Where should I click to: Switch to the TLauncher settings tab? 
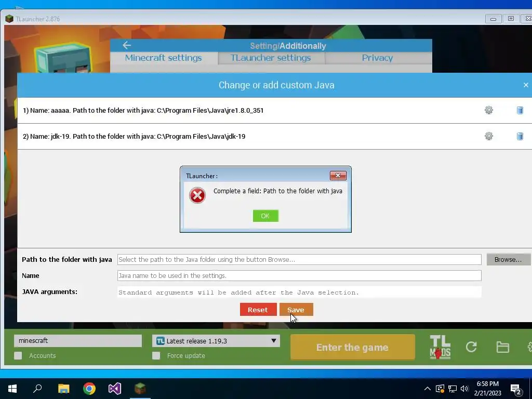click(x=271, y=58)
